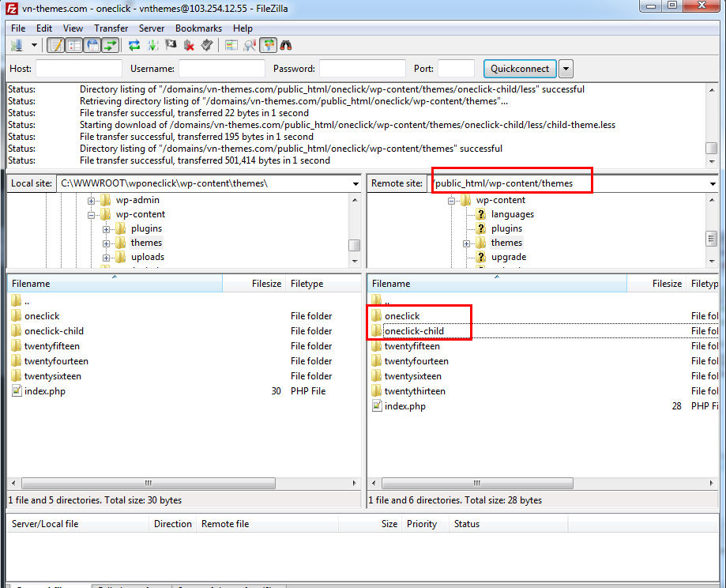Open the directory listing filters icon
Viewport: 726px width, 588px height.
click(231, 45)
